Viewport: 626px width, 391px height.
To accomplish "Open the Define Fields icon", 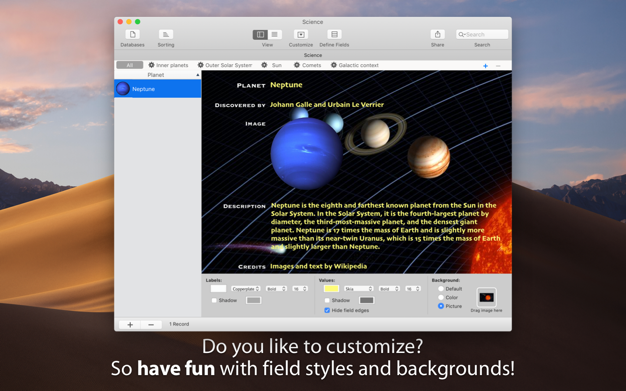I will (x=334, y=34).
